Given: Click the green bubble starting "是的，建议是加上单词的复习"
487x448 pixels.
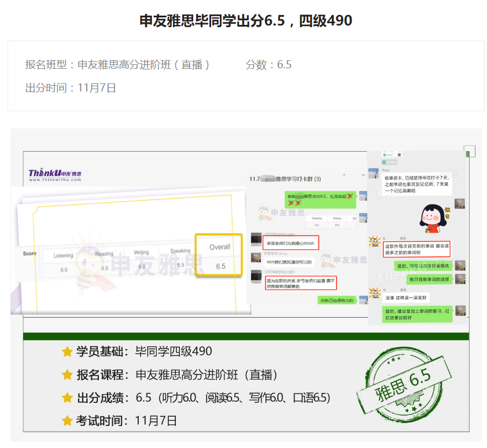Looking at the screenshot, I should point(417,314).
